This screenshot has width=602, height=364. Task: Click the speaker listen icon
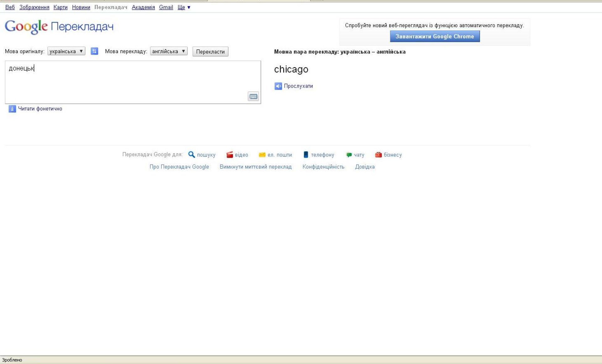tap(278, 86)
